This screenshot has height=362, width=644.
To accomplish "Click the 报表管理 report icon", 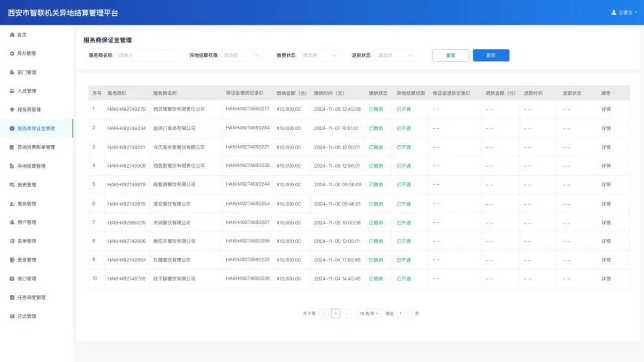I will 12,185.
